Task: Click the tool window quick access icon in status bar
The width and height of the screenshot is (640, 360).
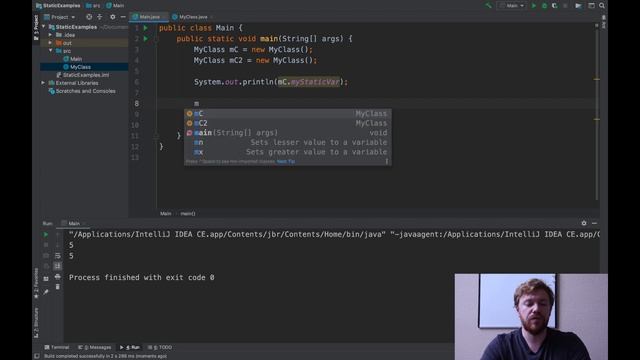Action: coord(37,356)
